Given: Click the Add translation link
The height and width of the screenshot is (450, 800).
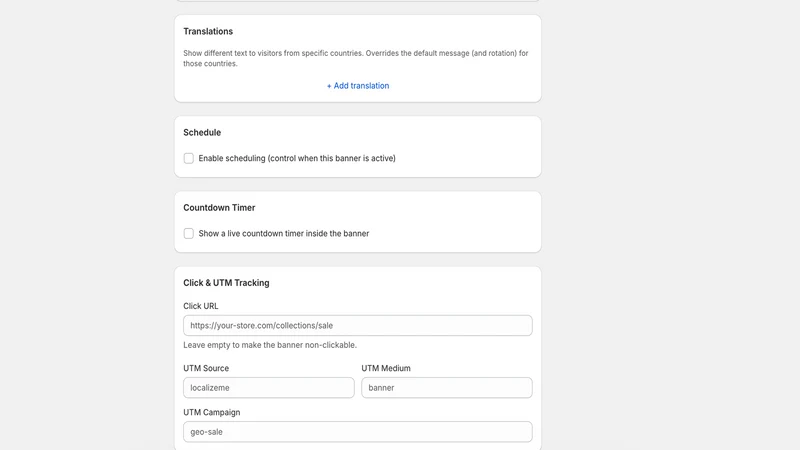Looking at the screenshot, I should click(358, 86).
